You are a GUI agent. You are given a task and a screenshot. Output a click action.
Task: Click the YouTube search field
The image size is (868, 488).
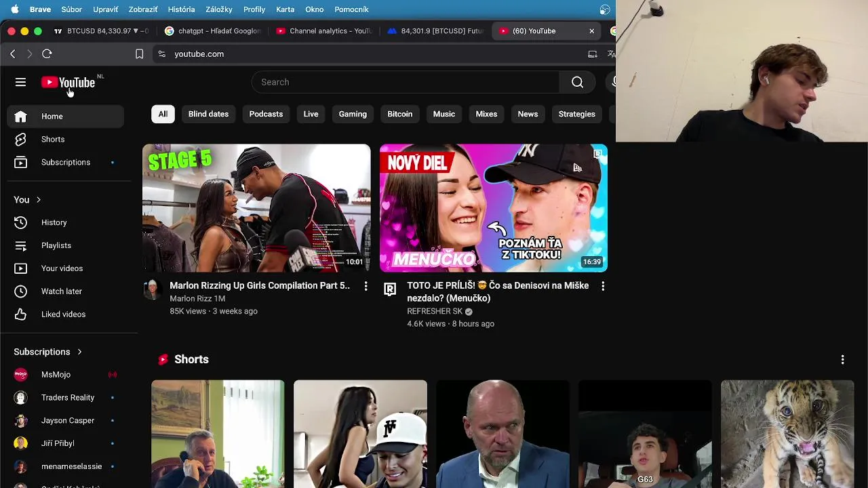click(406, 82)
